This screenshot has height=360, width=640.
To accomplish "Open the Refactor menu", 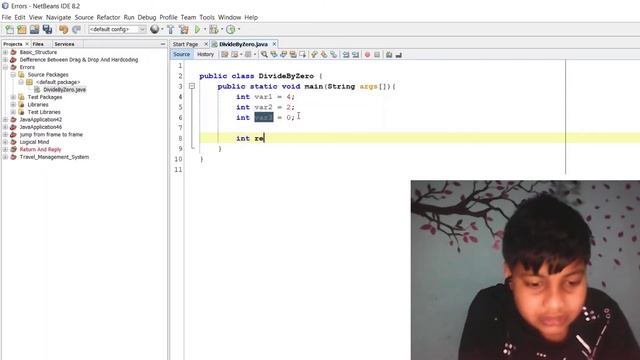I will pyautogui.click(x=108, y=17).
